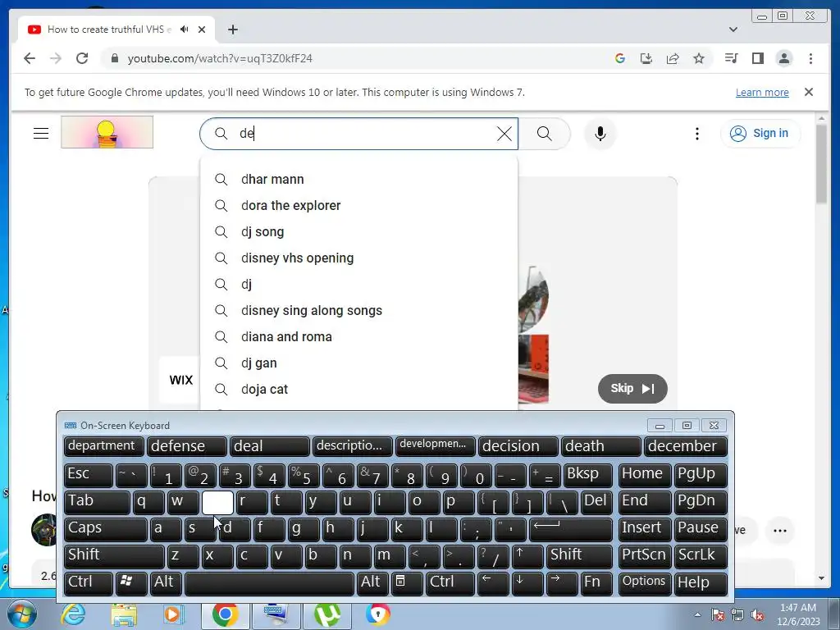Click the YouTube logo doodle

click(x=107, y=132)
